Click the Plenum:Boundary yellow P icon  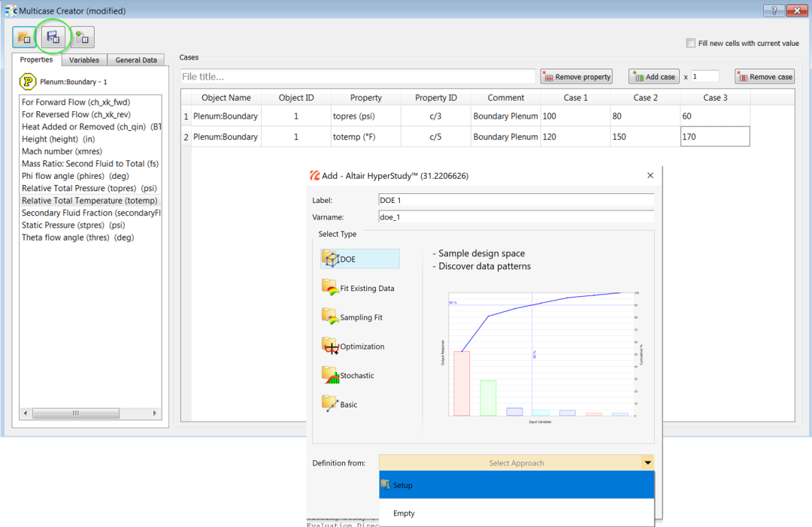28,82
